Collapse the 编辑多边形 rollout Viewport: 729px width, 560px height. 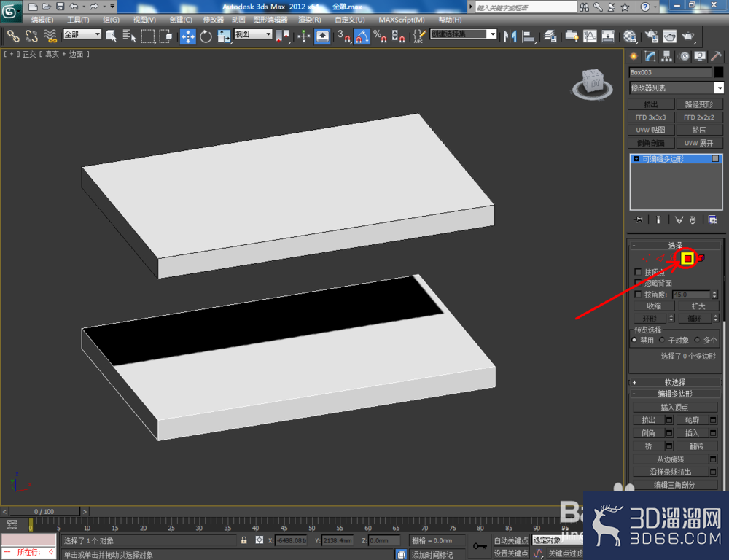pyautogui.click(x=675, y=394)
